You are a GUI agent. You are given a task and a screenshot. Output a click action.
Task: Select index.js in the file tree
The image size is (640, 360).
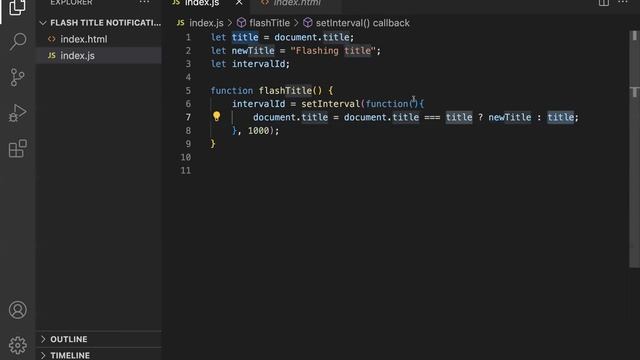pos(78,56)
